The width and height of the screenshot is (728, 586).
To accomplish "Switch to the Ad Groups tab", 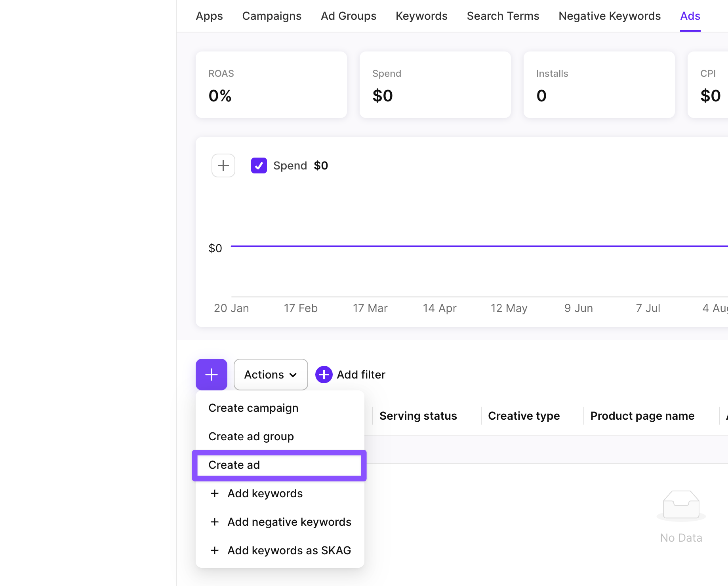I will [x=349, y=16].
